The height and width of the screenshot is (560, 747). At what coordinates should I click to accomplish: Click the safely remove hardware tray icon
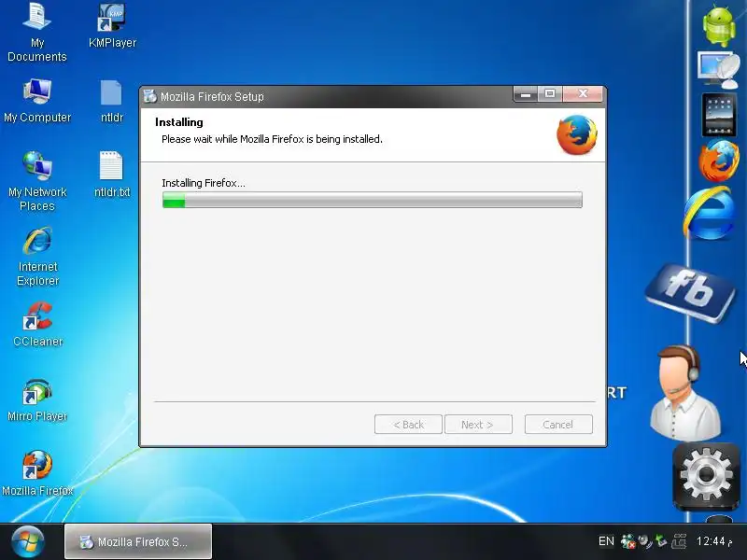point(661,541)
